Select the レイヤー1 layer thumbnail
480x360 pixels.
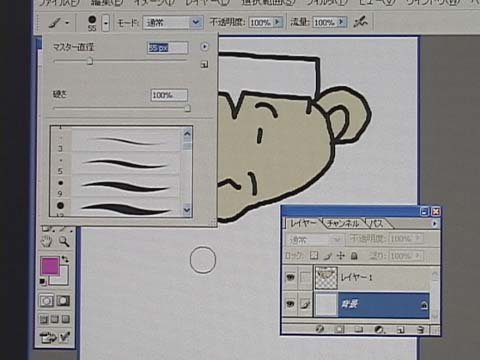[x=326, y=277]
